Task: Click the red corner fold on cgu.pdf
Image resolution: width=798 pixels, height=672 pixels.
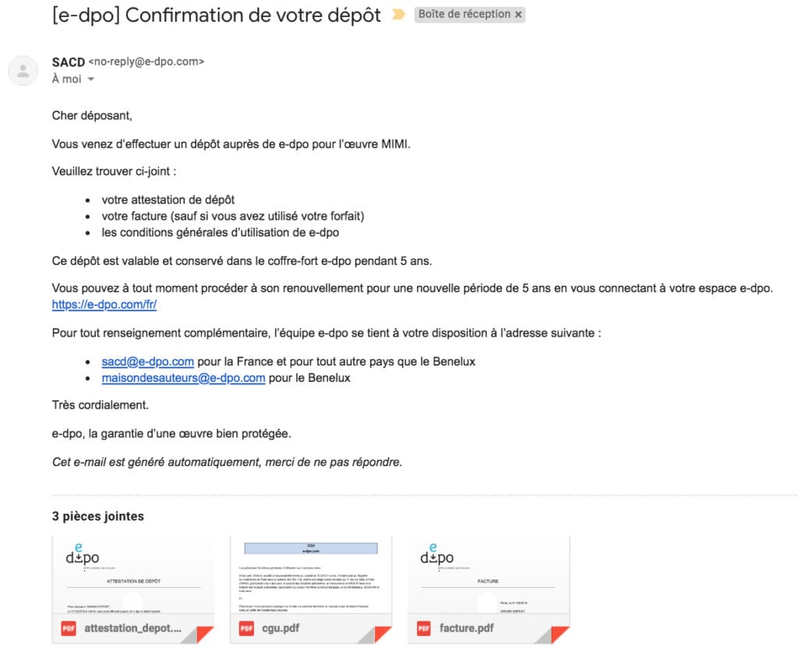Action: 382,635
